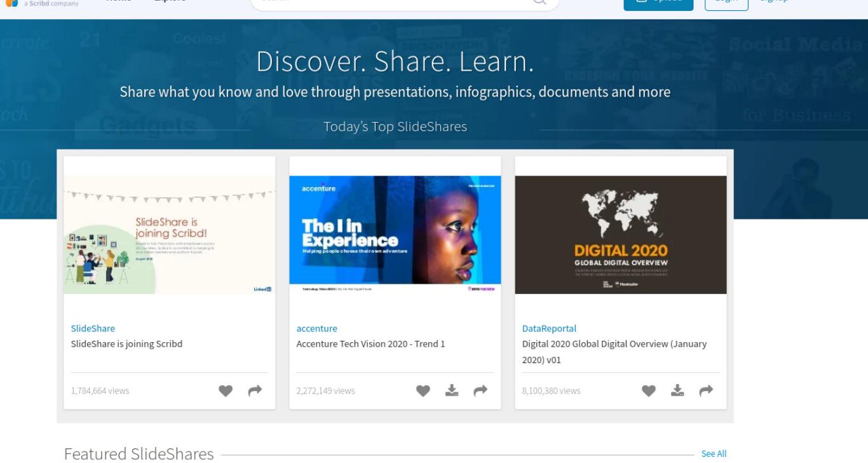Click the Featured SlideShares heading
This screenshot has width=868, height=463.
point(139,453)
